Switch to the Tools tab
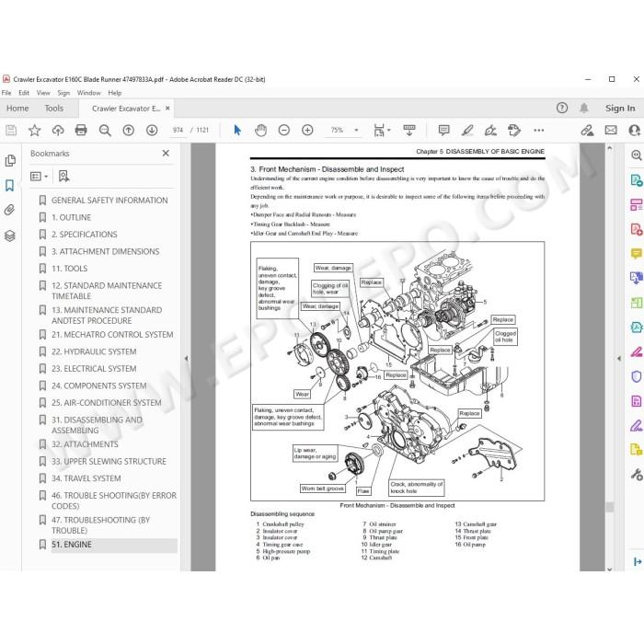Screen dimensions: 644x644 53,108
